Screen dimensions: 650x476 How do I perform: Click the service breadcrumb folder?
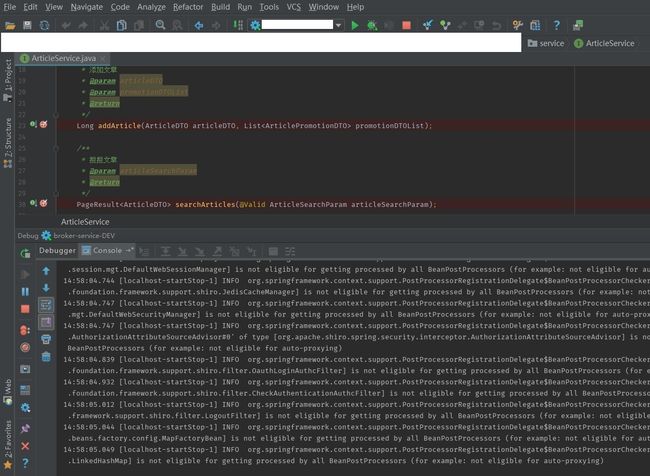point(546,43)
